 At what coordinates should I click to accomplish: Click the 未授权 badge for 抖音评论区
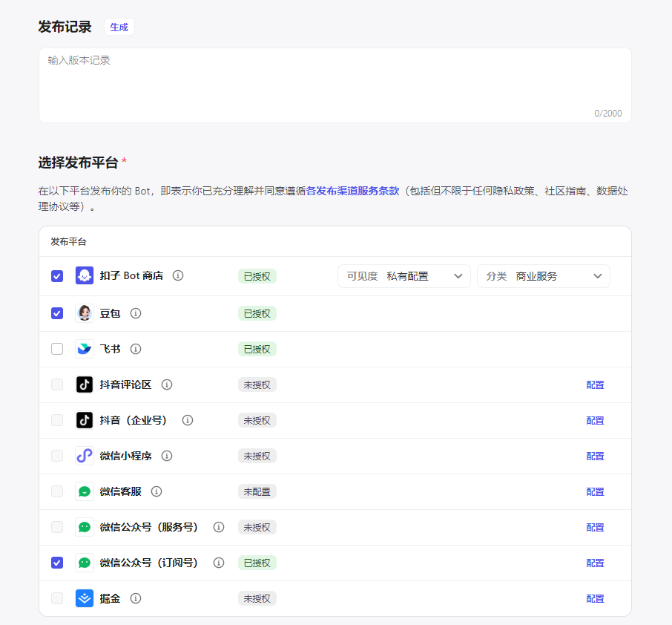(257, 385)
